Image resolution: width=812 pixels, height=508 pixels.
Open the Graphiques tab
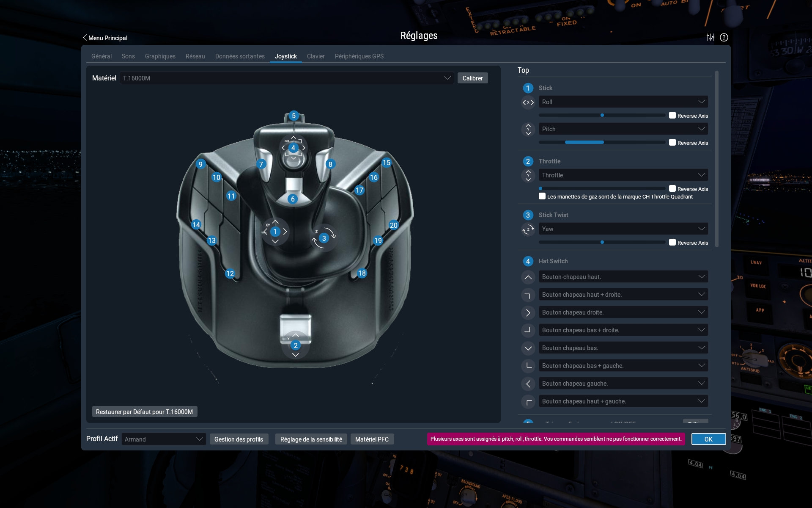pyautogui.click(x=160, y=56)
